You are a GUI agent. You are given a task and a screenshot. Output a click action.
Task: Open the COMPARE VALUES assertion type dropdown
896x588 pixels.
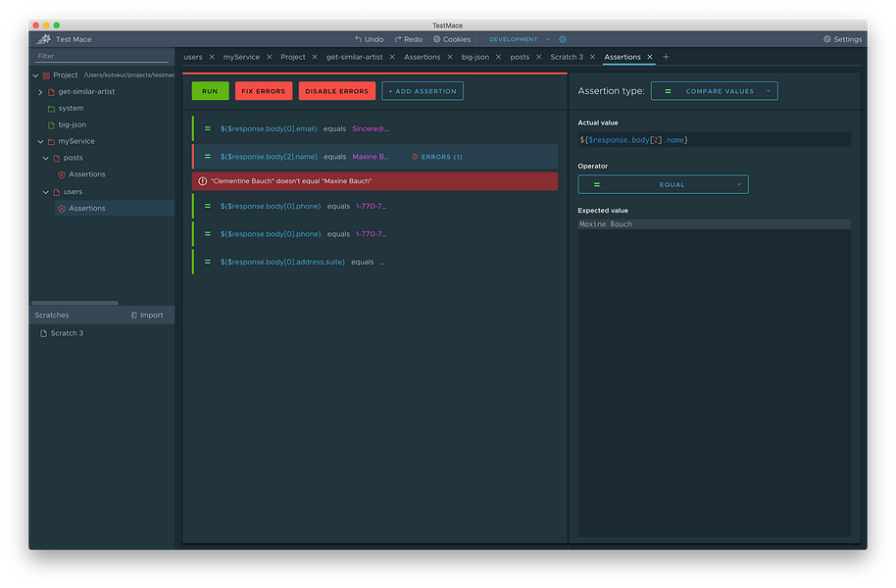point(715,91)
